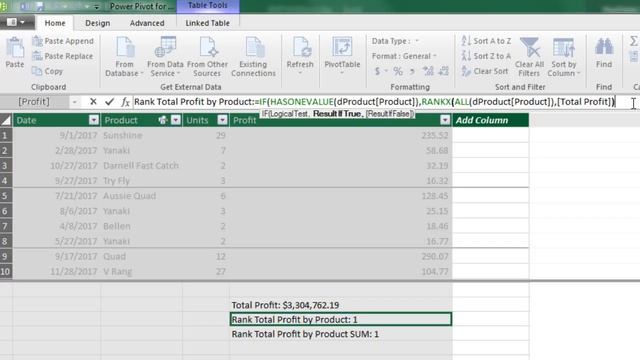Switch to the Advanced tab
The height and width of the screenshot is (360, 640).
click(147, 23)
